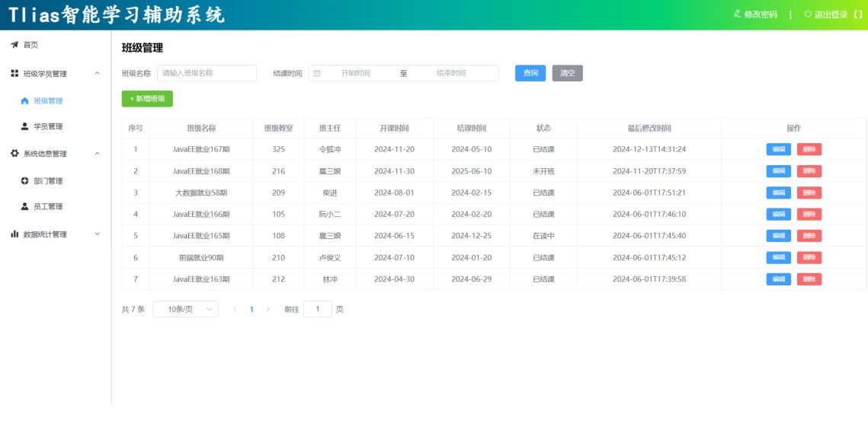Viewport: 868px width, 424px height.
Task: Click the 修改密码 link
Action: click(x=761, y=14)
